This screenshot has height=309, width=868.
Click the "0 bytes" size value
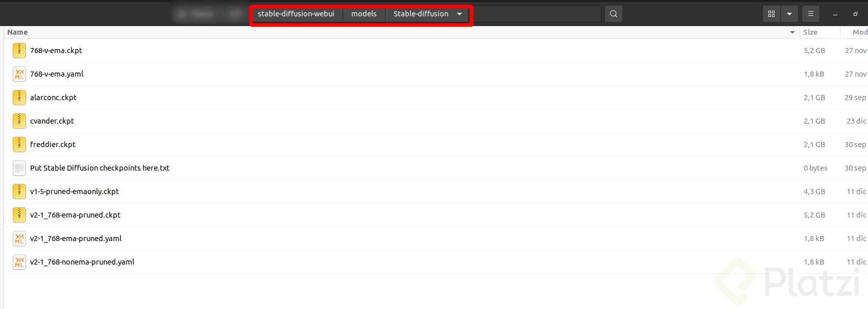(815, 168)
